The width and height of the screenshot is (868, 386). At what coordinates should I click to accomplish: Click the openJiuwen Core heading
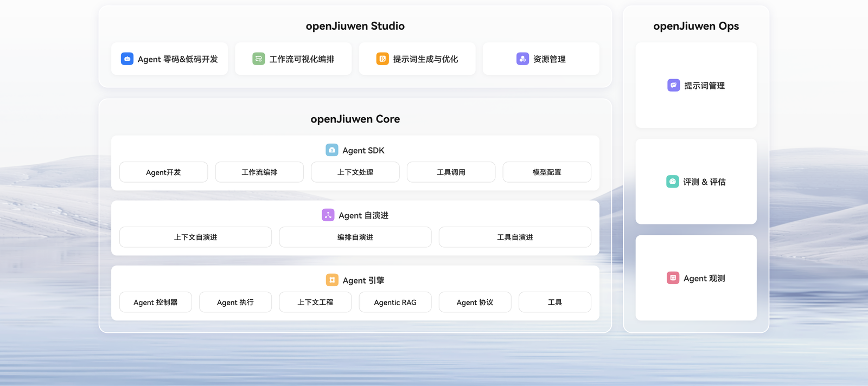tap(355, 119)
